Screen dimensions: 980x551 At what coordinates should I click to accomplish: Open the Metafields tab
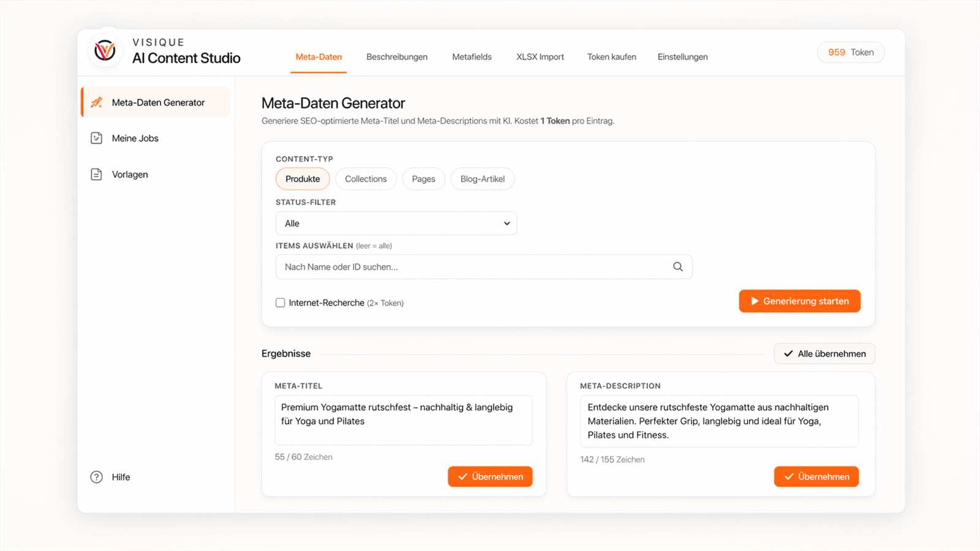472,57
